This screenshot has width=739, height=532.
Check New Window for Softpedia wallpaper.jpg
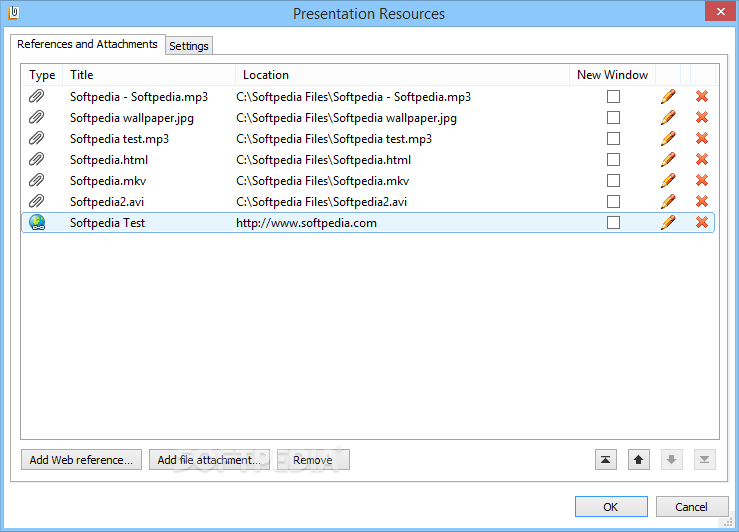tap(613, 117)
